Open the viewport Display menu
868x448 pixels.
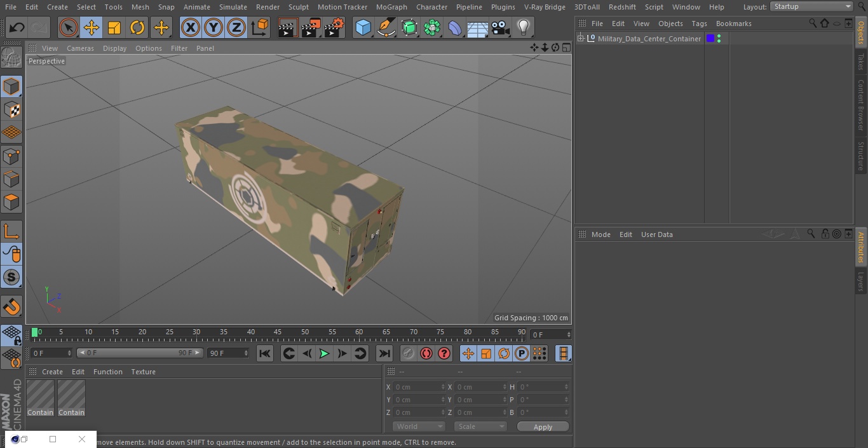(114, 48)
